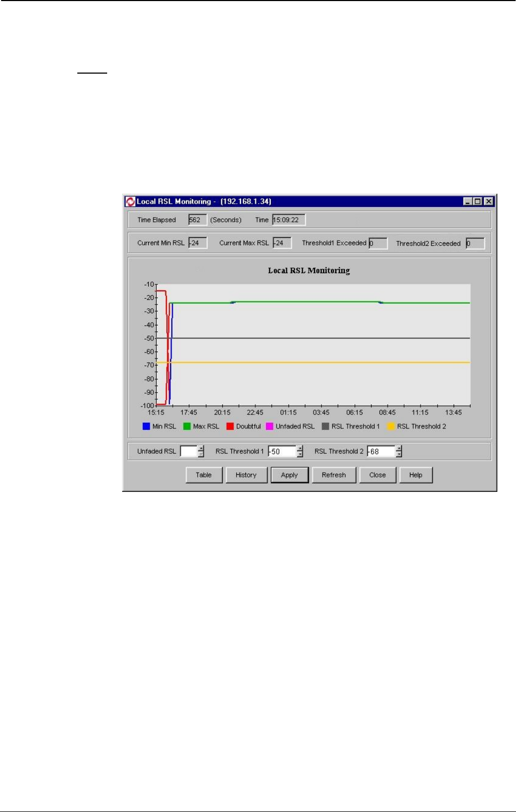Image resolution: width=516 pixels, height=812 pixels.
Task: Click the Time Elapsed label
Action: coord(156,220)
